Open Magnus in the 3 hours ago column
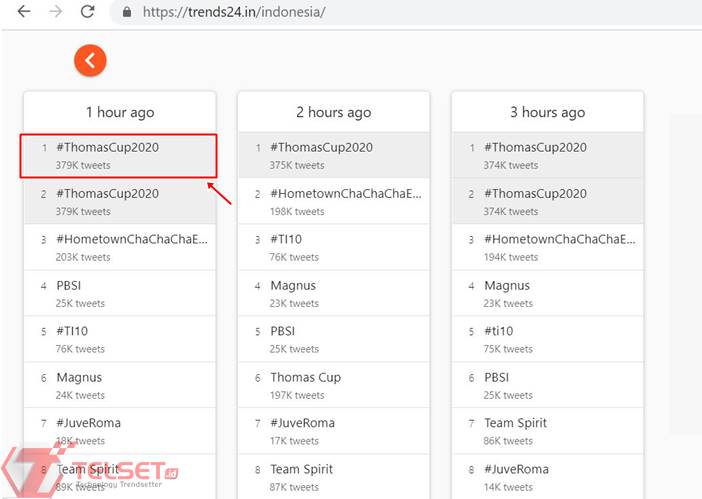Viewport: 702px width, 499px height. click(507, 286)
